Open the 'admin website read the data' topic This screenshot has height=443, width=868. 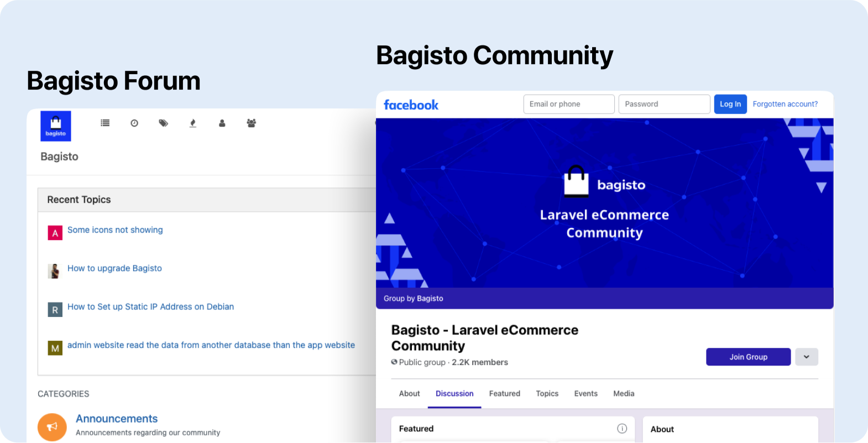point(211,345)
